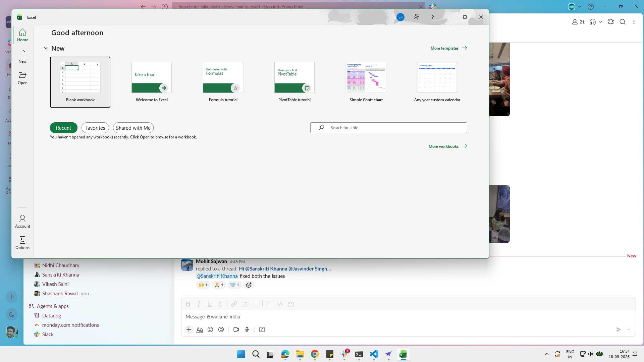Image resolution: width=644 pixels, height=362 pixels.
Task: Open Windows Start menu
Action: [241, 354]
